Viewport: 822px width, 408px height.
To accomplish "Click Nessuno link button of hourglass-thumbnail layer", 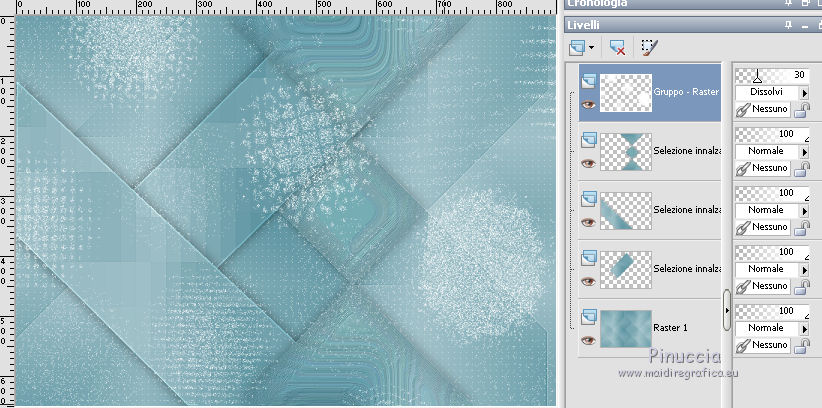I will (x=764, y=168).
